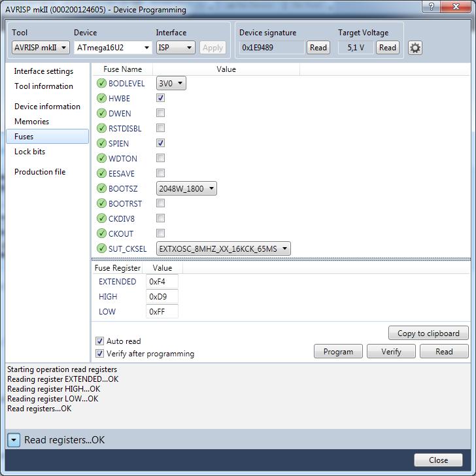476x476 pixels.
Task: Open the Tool dropdown showing AVRISP mkII
Action: click(x=41, y=48)
